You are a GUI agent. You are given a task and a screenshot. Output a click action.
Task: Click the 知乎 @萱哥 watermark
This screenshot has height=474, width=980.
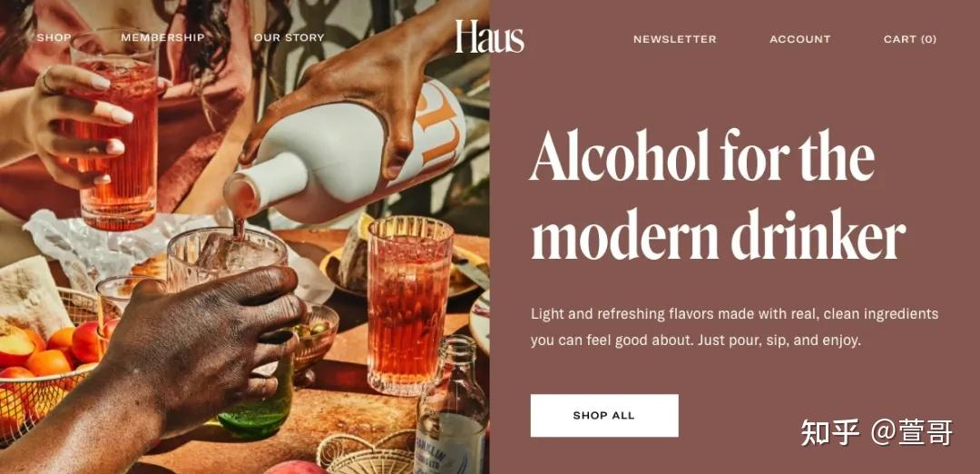[877, 432]
